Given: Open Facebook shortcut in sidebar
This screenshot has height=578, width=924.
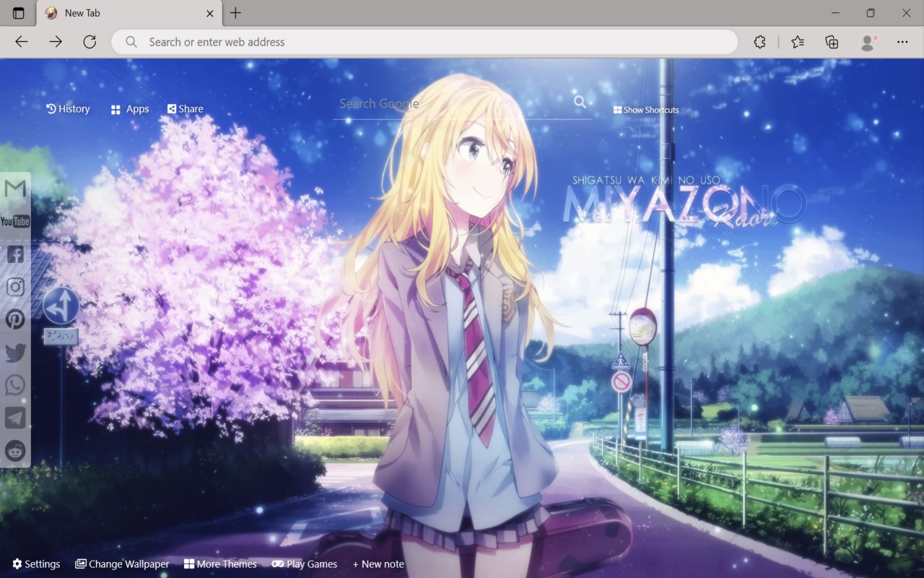Looking at the screenshot, I should pos(15,254).
